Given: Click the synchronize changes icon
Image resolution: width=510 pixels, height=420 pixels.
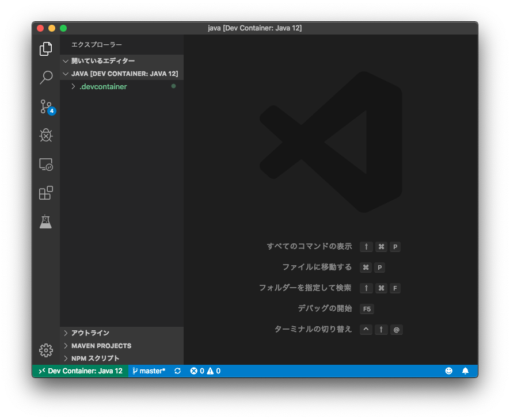Looking at the screenshot, I should [x=178, y=371].
